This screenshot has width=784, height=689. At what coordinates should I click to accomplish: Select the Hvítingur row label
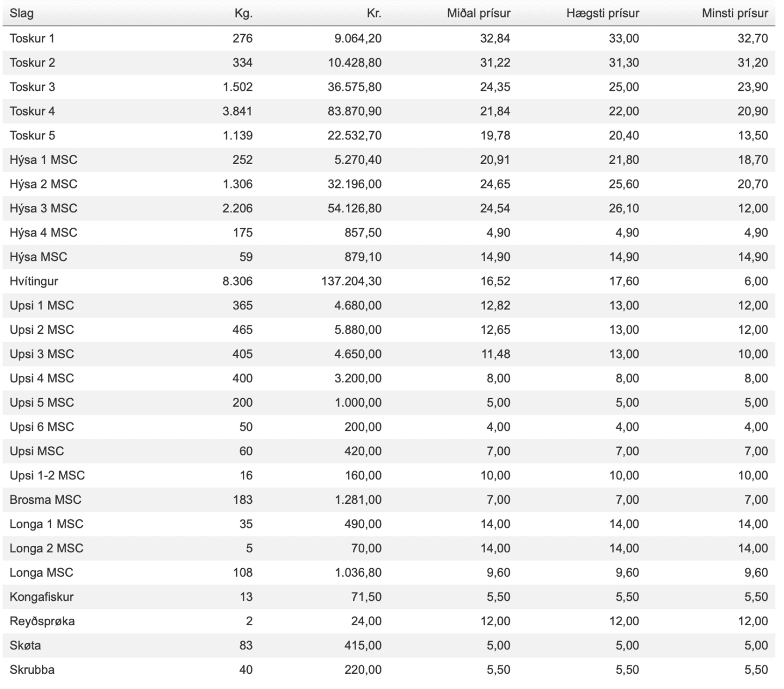(34, 281)
